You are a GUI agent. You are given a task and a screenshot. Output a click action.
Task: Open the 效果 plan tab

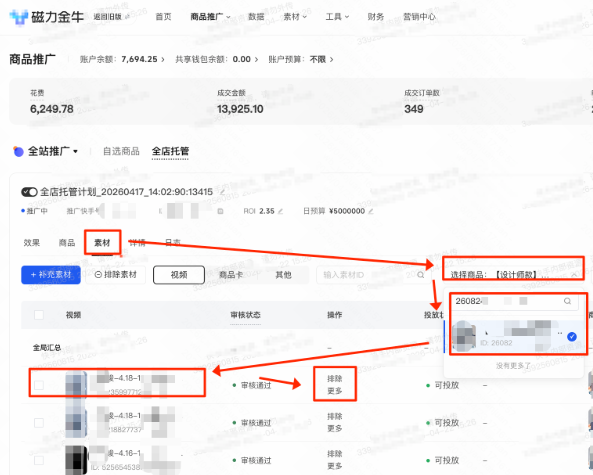[32, 243]
